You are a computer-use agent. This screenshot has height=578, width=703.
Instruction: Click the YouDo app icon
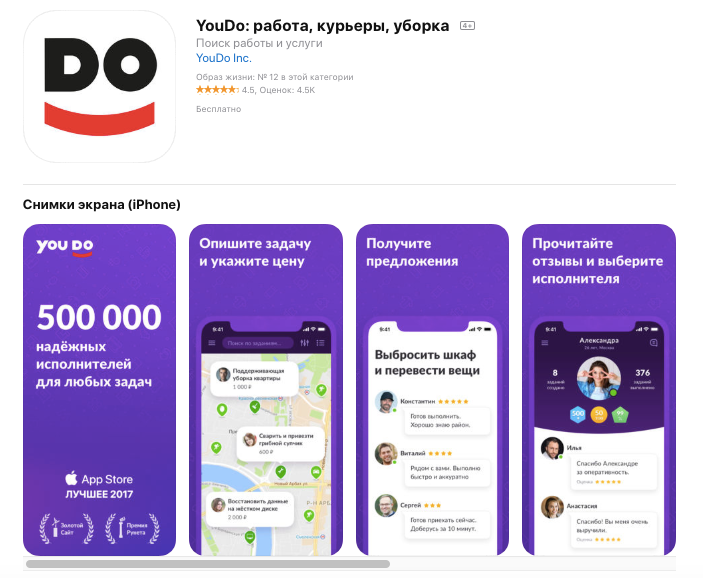pyautogui.click(x=99, y=87)
